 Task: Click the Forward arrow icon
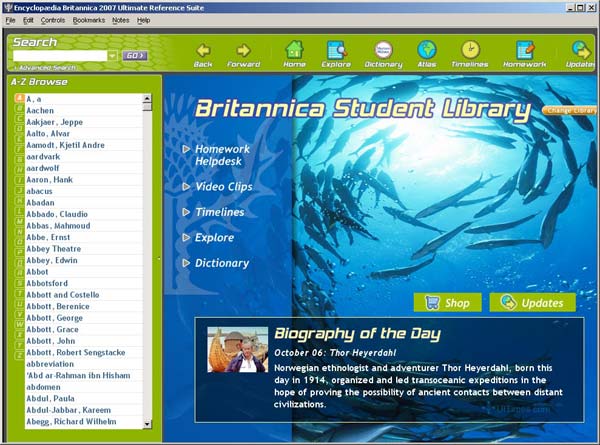[x=243, y=51]
